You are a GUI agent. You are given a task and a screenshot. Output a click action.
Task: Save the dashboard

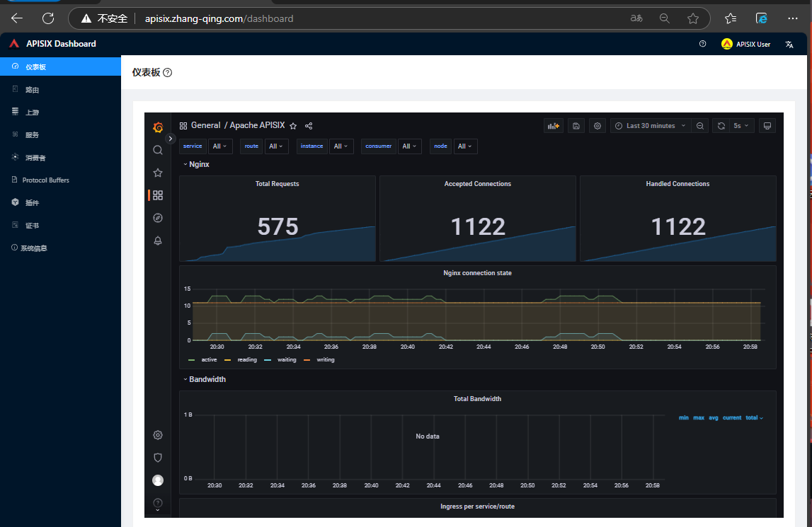click(576, 126)
